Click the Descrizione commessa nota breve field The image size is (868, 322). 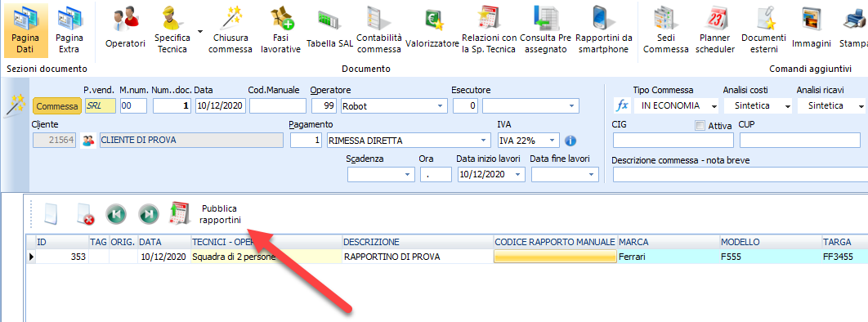pos(740,174)
